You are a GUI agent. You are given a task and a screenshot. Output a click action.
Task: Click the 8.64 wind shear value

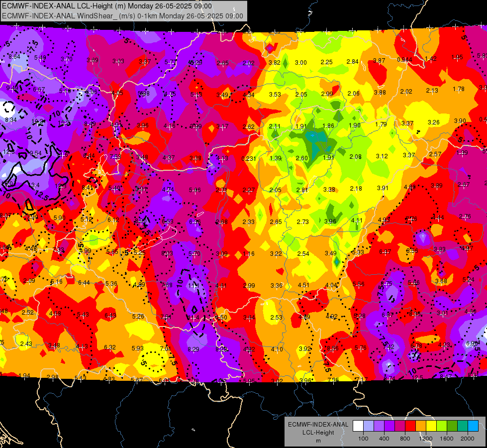[x=14, y=57]
